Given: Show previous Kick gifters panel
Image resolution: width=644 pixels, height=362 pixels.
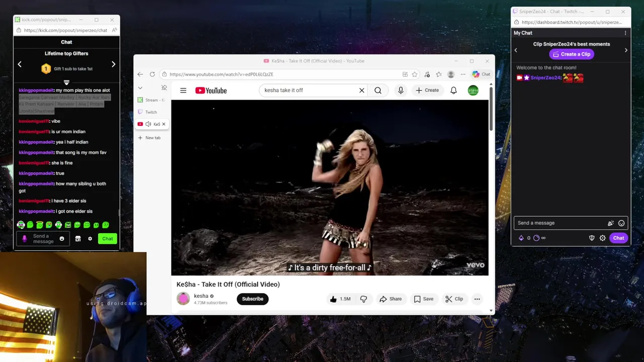Looking at the screenshot, I should click(x=20, y=64).
